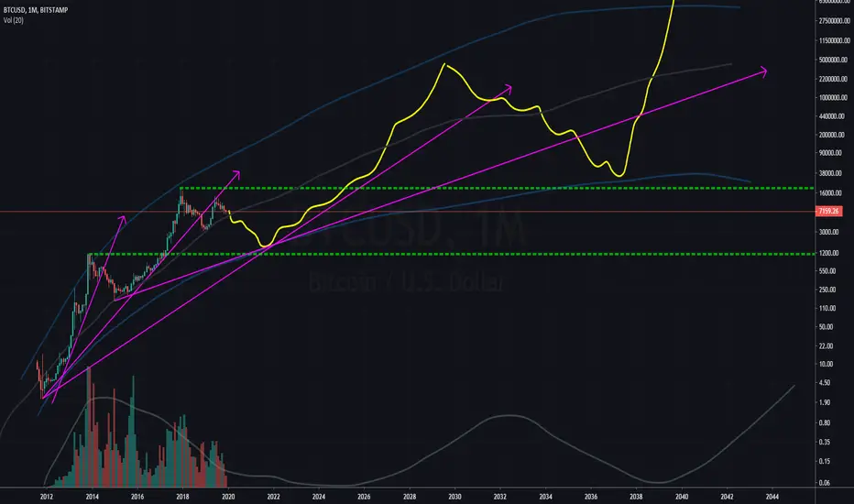Click the 2022 time axis label
The height and width of the screenshot is (504, 854).
(273, 497)
